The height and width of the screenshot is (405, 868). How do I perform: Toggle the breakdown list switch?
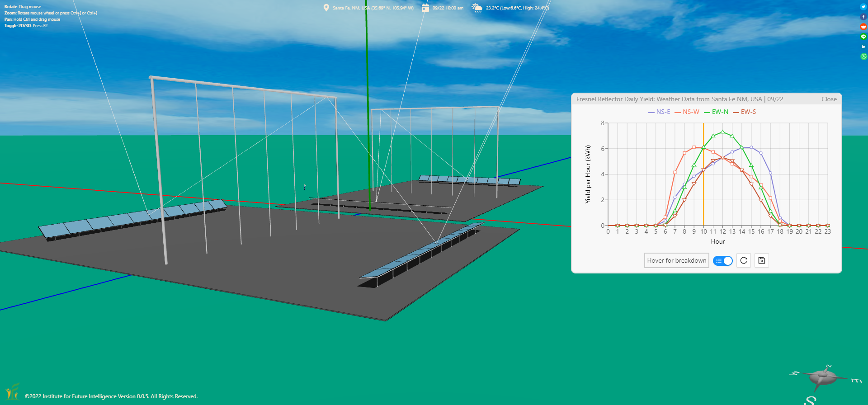[722, 261]
